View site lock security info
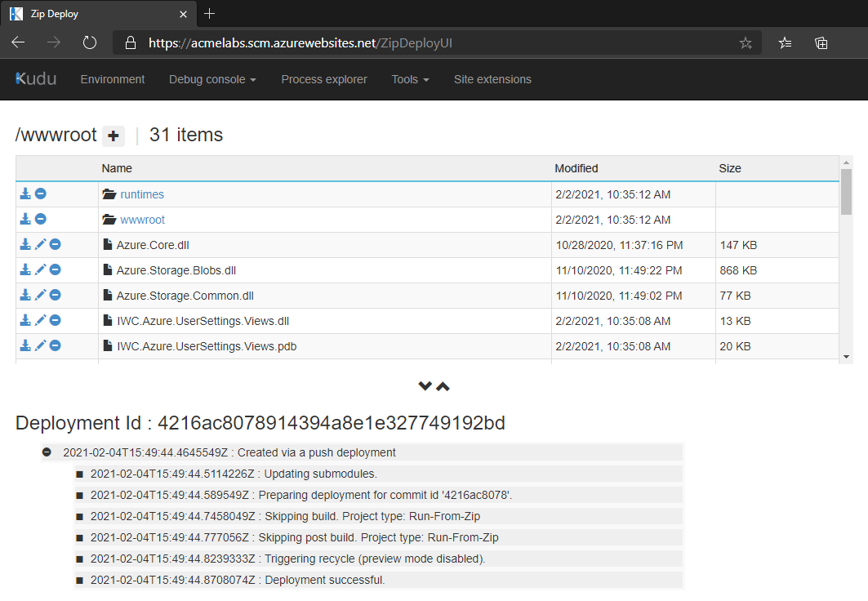The image size is (868, 601). 131,42
